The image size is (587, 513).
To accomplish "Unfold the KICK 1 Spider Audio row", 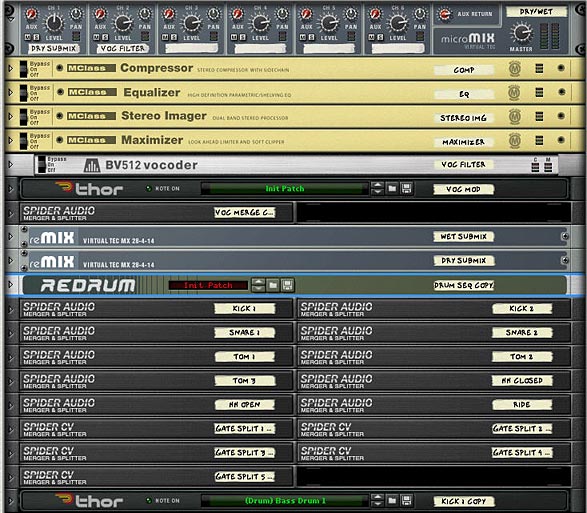I will pyautogui.click(x=10, y=309).
